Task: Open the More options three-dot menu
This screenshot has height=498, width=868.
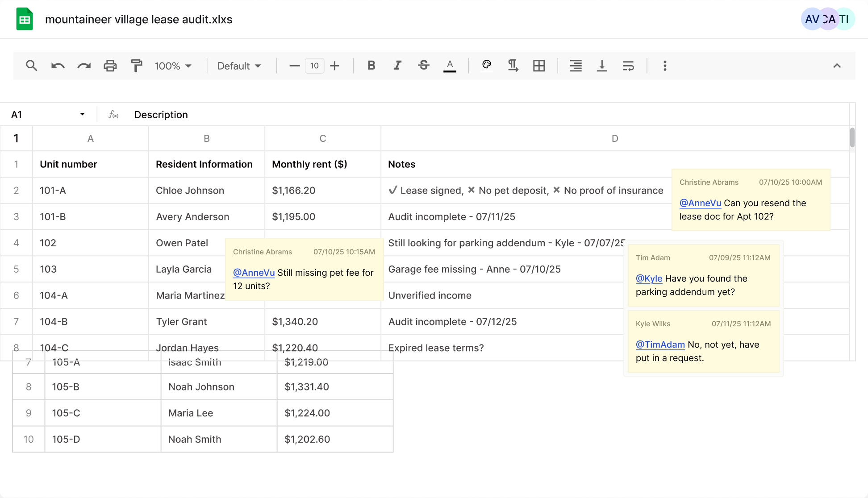Action: click(665, 66)
